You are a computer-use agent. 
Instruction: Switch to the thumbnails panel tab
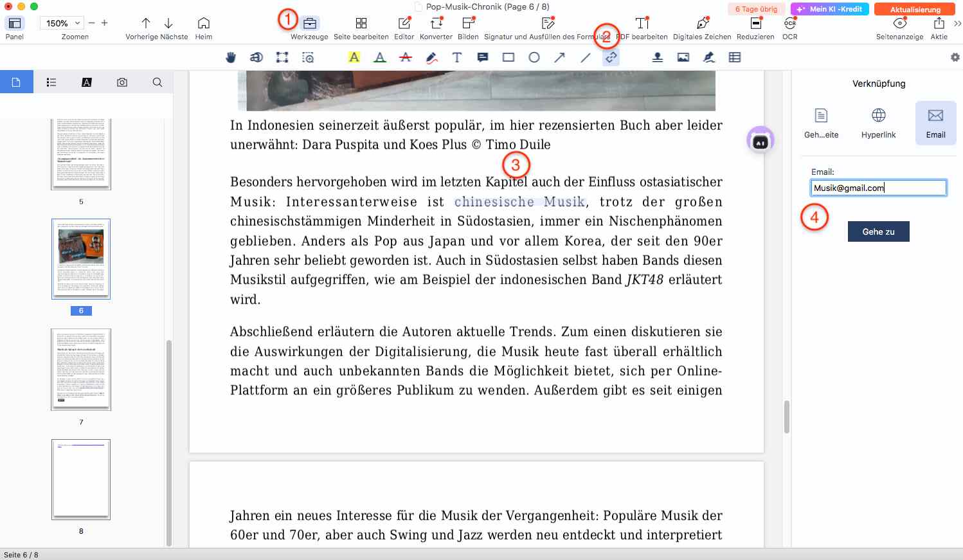tap(16, 82)
